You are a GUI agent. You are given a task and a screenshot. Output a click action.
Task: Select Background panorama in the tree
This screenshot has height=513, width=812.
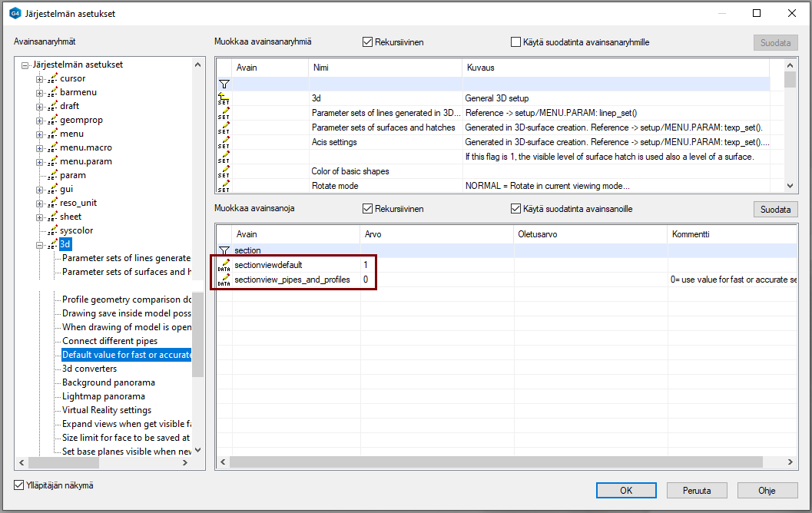click(x=108, y=382)
